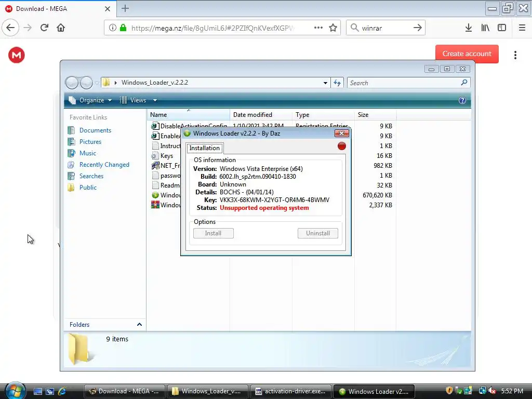Screen dimensions: 532x399
Task: Toggle the browser sidebar icon
Action: tap(502, 28)
